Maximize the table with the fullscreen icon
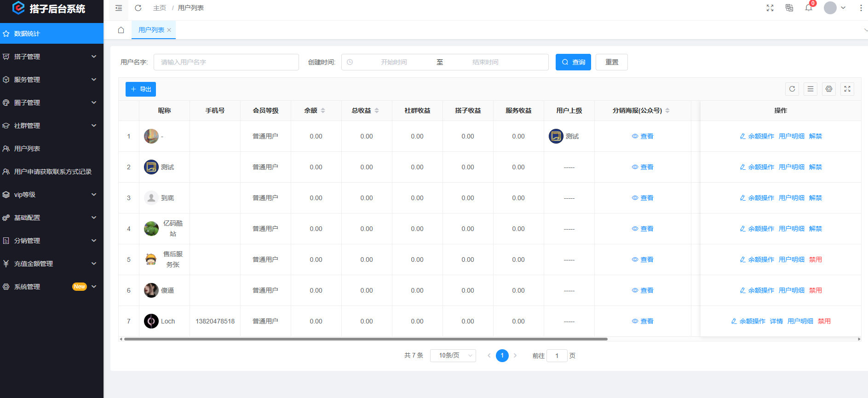Screen dimensions: 868x398 pyautogui.click(x=847, y=89)
